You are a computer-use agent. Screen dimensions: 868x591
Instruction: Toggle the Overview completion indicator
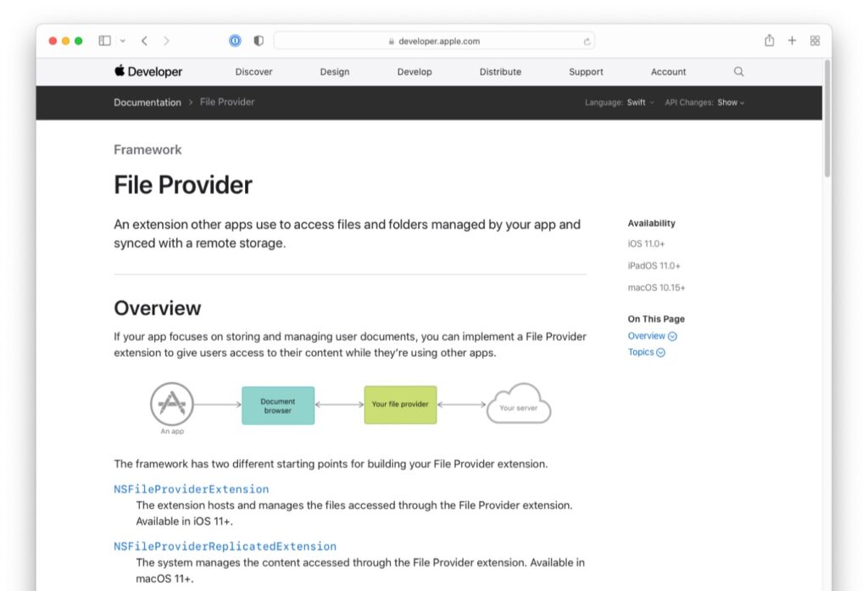672,335
